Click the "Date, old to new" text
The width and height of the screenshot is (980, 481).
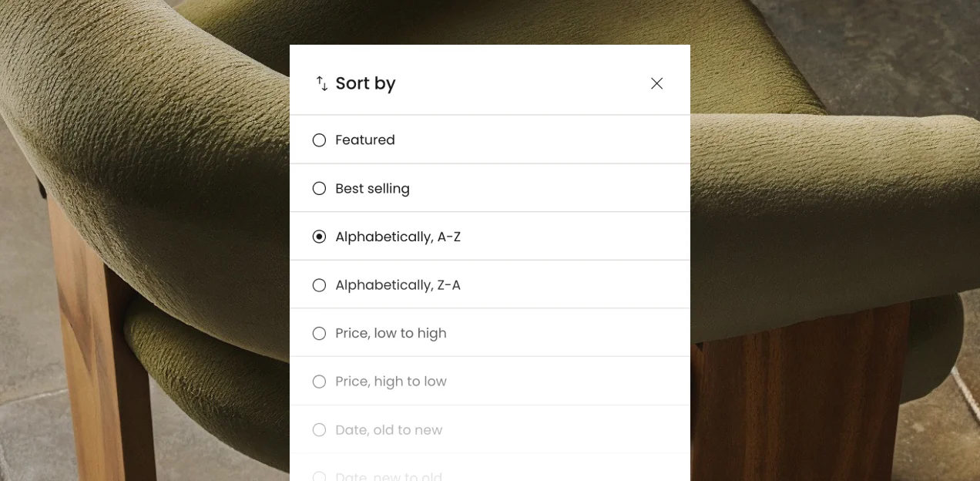[x=388, y=430]
